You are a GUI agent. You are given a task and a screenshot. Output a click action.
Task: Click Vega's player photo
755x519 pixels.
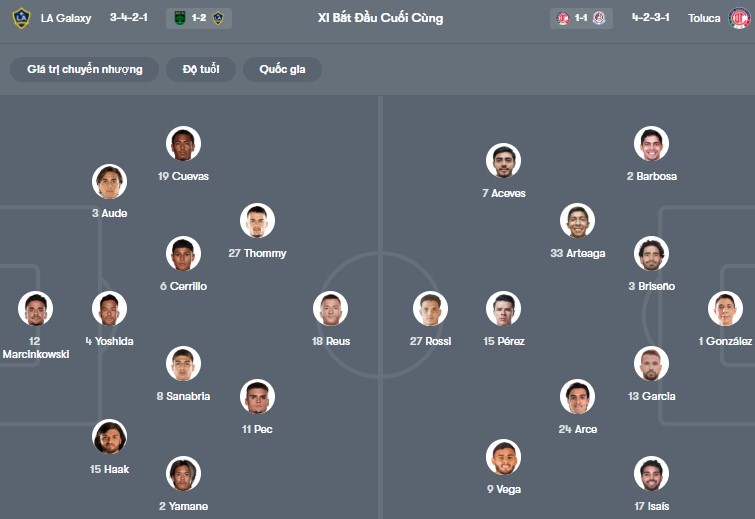point(504,457)
